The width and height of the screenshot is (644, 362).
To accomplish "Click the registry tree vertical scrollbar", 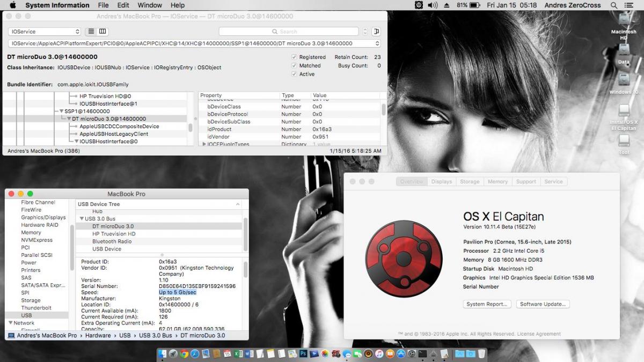I will coord(191,128).
